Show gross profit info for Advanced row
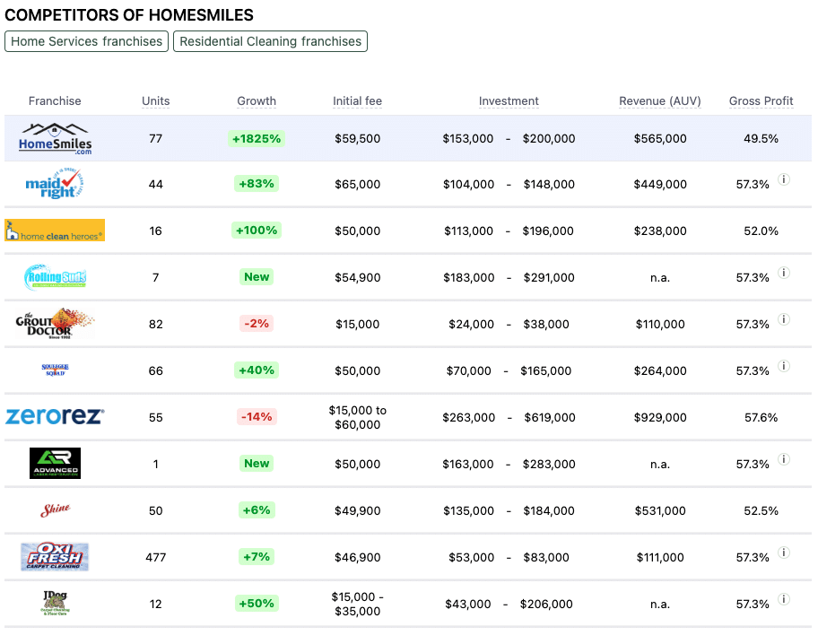This screenshot has width=818, height=644. click(x=784, y=459)
